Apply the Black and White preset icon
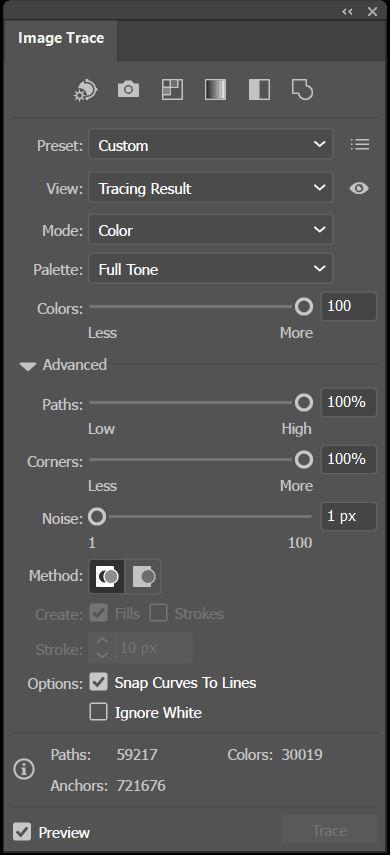390x855 pixels. [x=259, y=89]
